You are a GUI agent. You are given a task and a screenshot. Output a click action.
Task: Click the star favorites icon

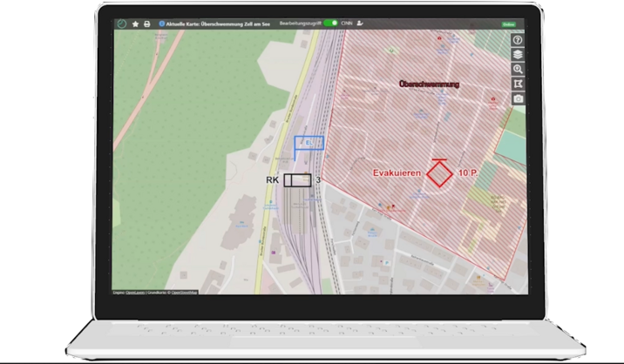click(x=135, y=24)
